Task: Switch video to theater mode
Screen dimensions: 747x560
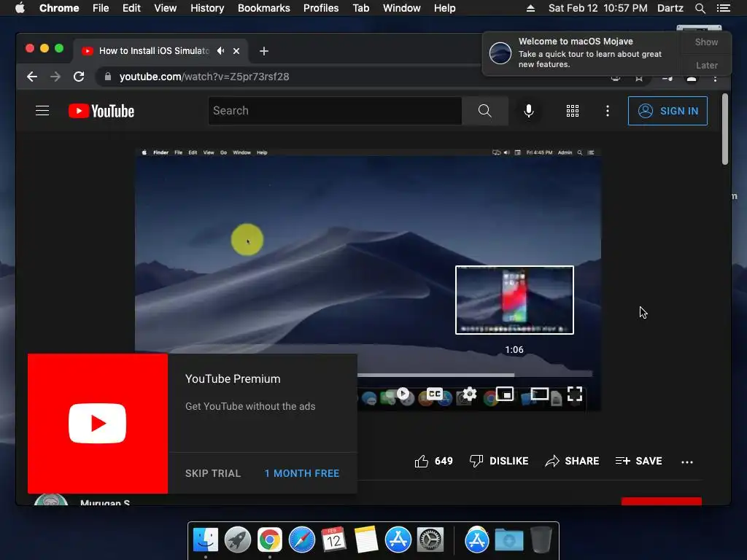Action: [539, 394]
